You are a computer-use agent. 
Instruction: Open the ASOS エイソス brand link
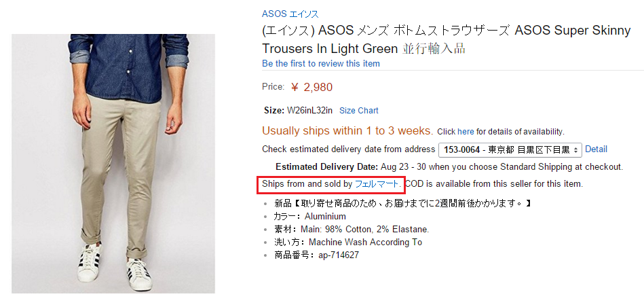tap(290, 14)
